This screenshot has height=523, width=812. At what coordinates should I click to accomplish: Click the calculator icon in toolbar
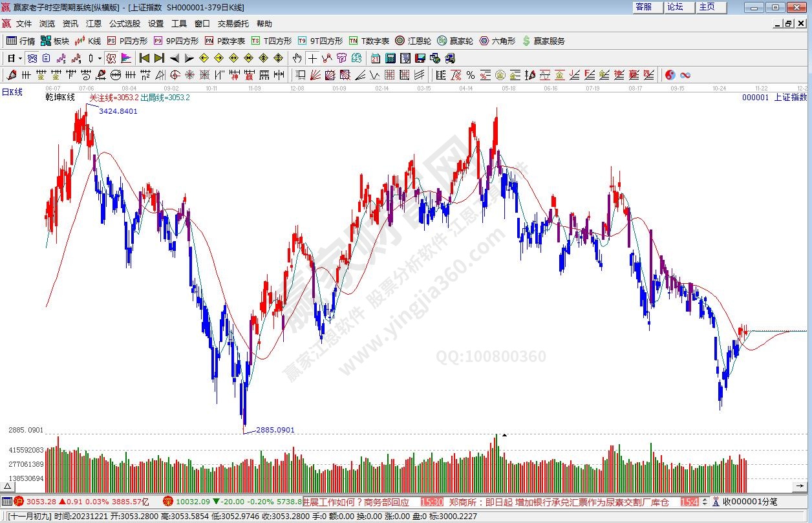click(390, 58)
